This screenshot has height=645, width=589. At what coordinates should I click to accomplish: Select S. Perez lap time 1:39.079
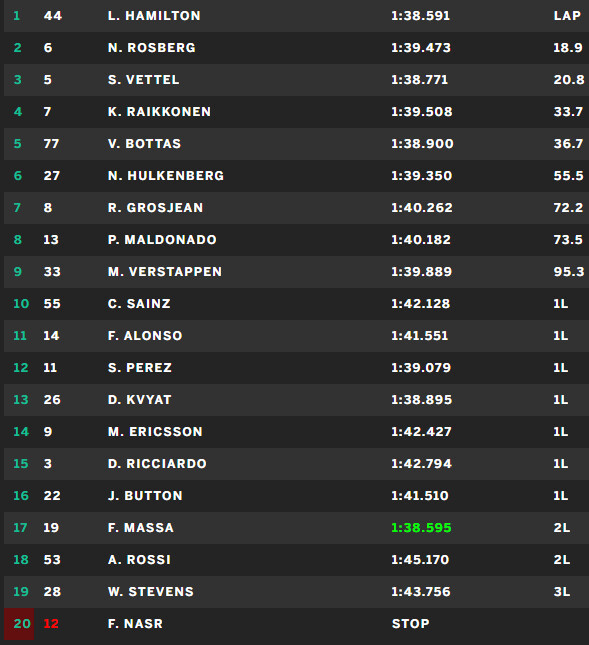coord(421,368)
